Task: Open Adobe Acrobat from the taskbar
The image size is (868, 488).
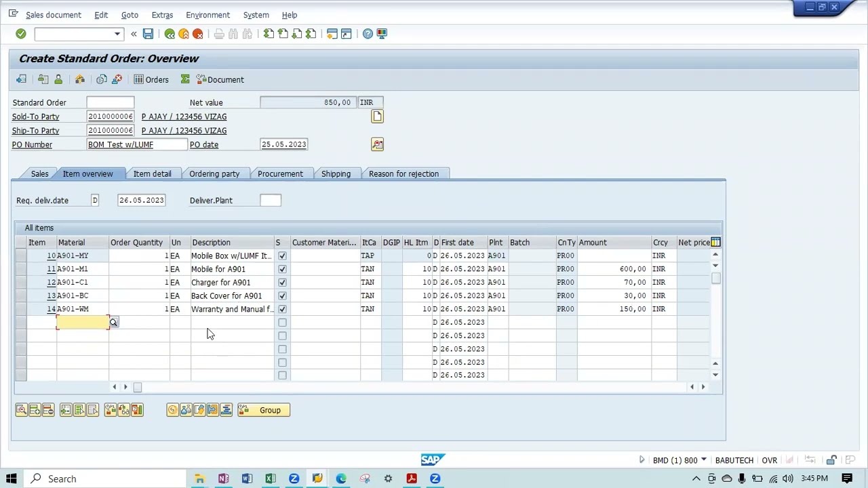Action: [412, 479]
